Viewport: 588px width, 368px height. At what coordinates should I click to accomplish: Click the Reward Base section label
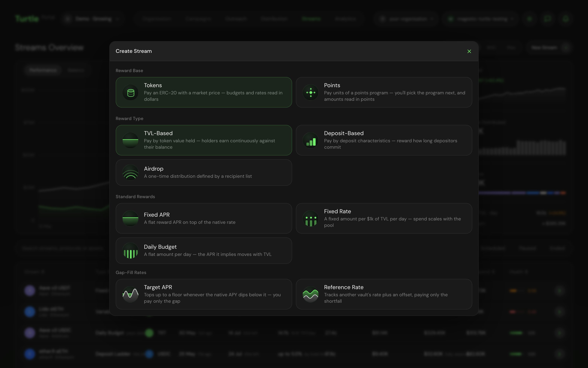(x=129, y=71)
